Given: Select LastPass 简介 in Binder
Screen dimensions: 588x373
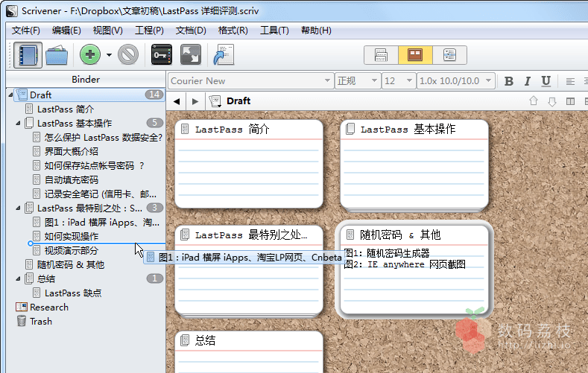Looking at the screenshot, I should [x=66, y=109].
